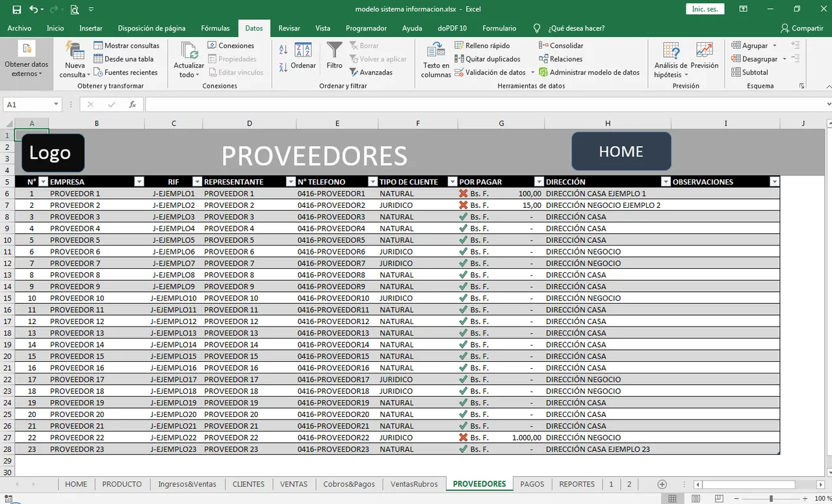This screenshot has height=504, width=832.
Task: Open Avanzadas filter options
Action: (x=371, y=73)
